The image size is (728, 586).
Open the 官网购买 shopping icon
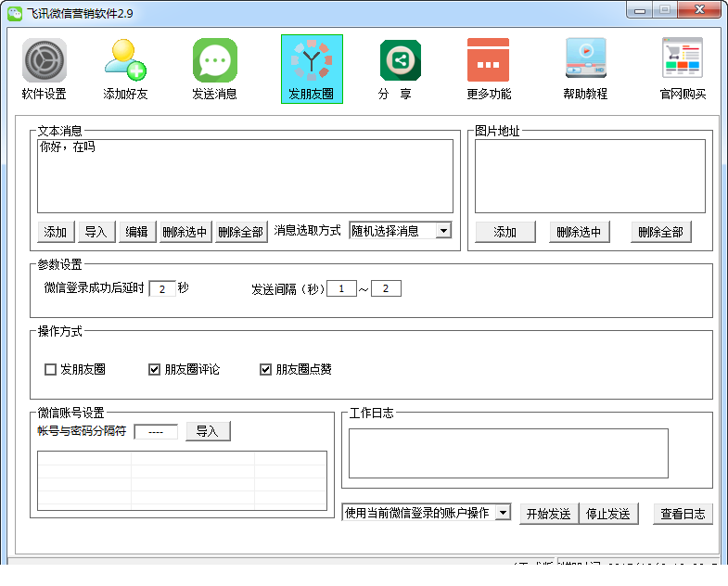click(683, 58)
